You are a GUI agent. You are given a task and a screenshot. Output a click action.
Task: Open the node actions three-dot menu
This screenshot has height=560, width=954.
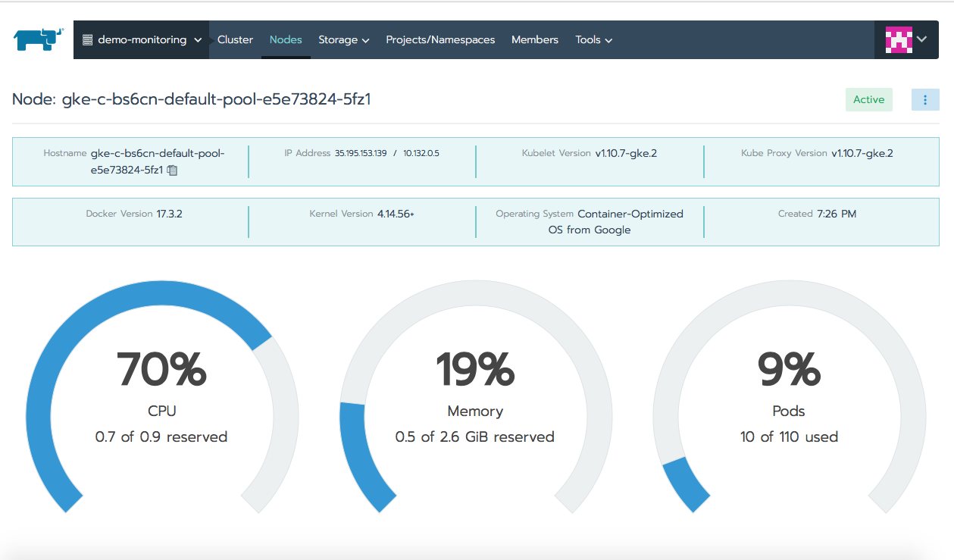pyautogui.click(x=925, y=99)
